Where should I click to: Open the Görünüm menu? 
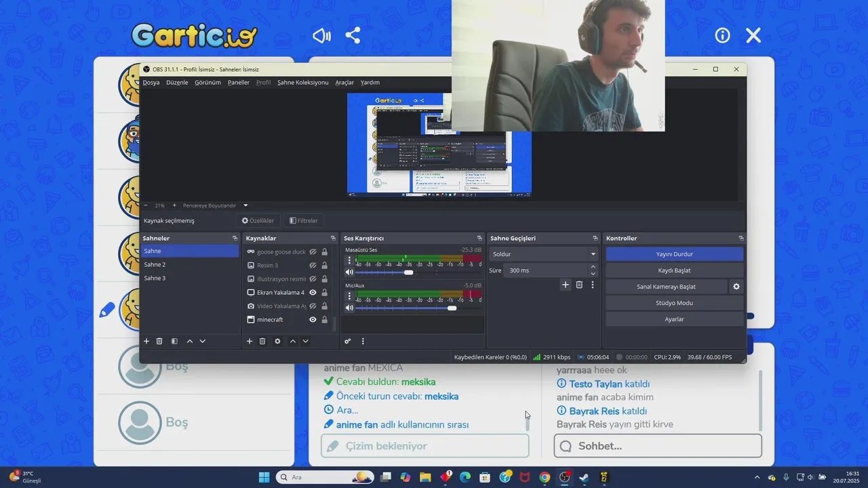208,83
